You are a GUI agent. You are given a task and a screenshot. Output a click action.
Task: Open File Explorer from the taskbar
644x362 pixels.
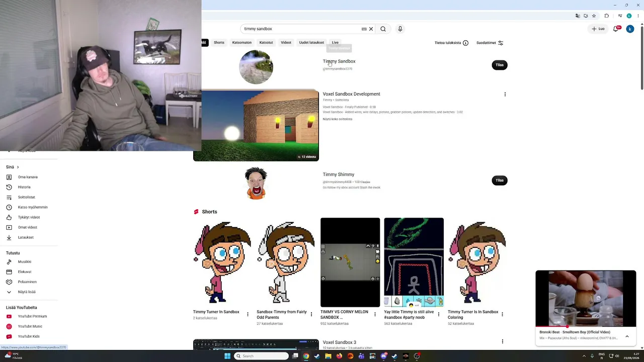[328, 356]
